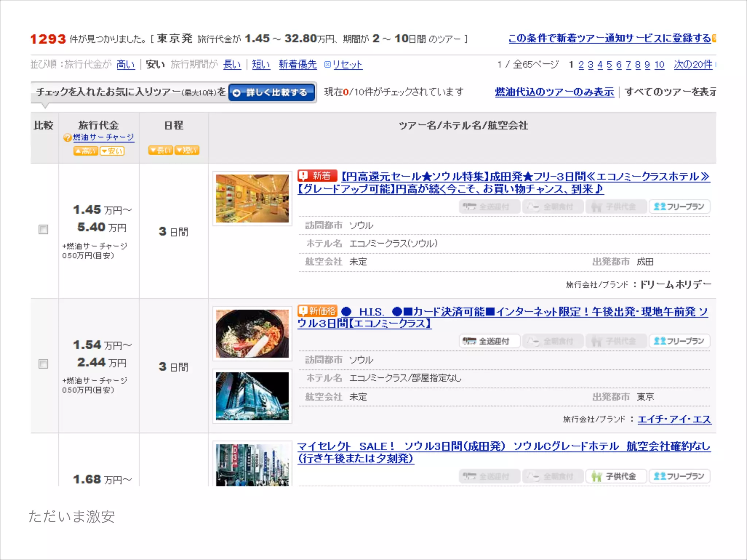
Task: Sort by 新着優先
Action: pos(298,65)
